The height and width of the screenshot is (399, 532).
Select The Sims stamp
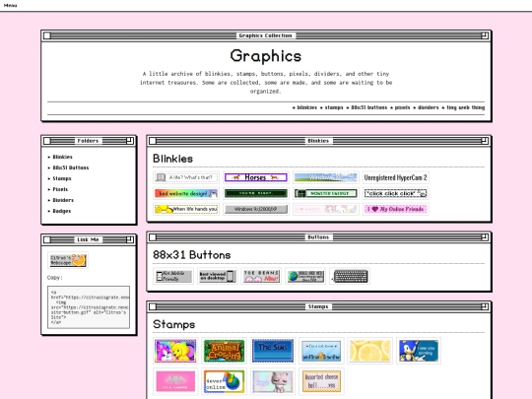pos(273,351)
